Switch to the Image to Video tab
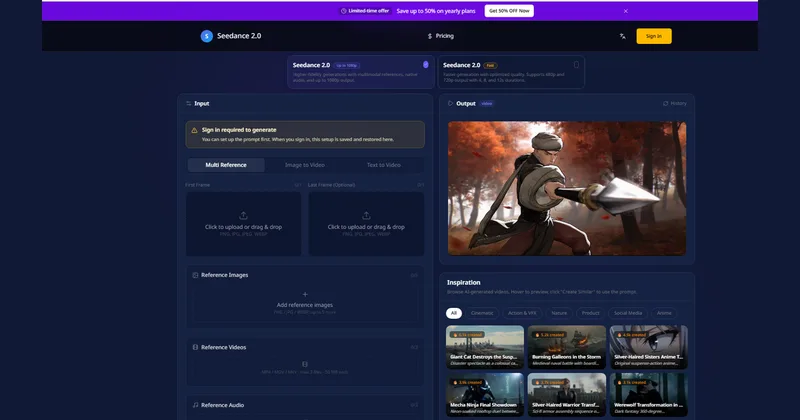This screenshot has width=800, height=420. click(305, 165)
